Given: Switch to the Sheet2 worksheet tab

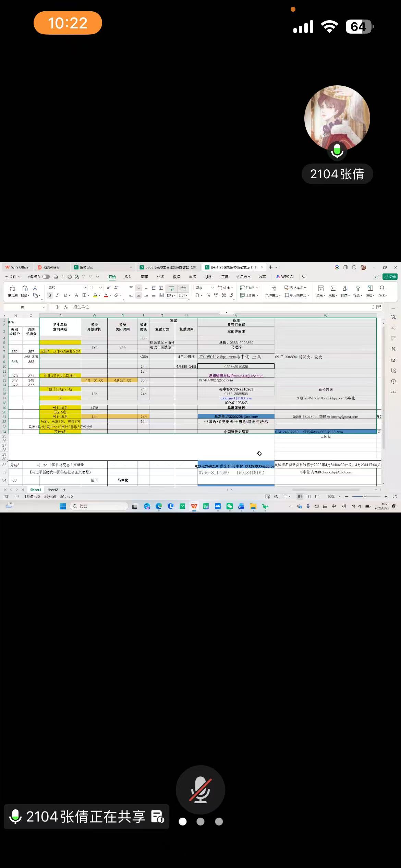Looking at the screenshot, I should (x=52, y=490).
